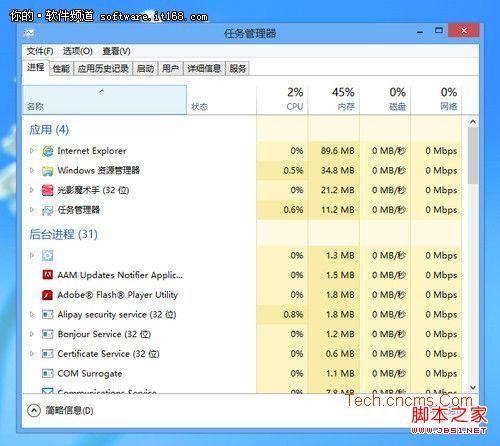Click the 89.6 MB memory value

click(x=337, y=151)
